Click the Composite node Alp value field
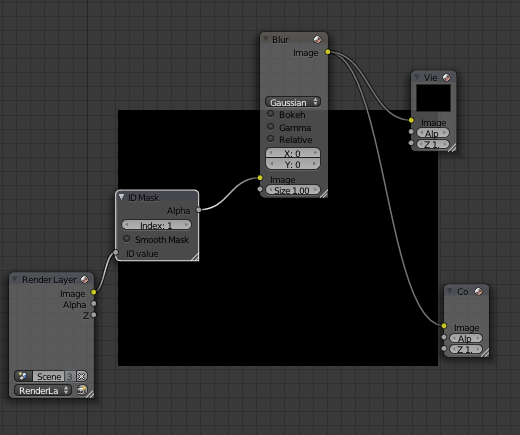520x435 pixels. tap(466, 338)
